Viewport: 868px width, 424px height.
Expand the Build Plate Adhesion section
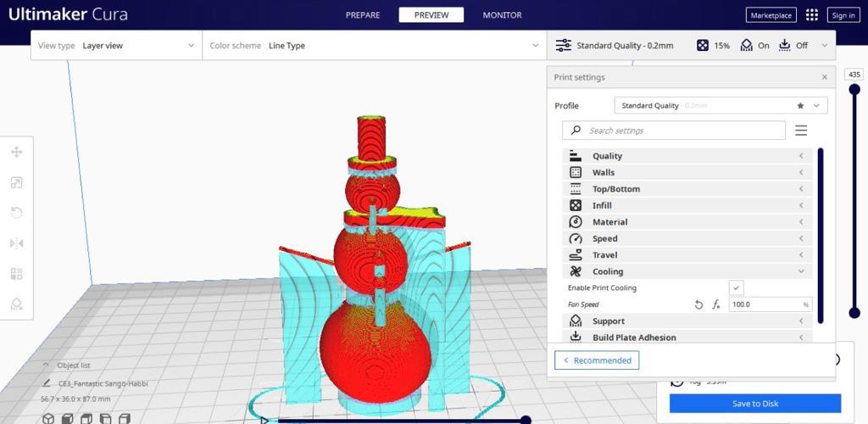(x=687, y=338)
